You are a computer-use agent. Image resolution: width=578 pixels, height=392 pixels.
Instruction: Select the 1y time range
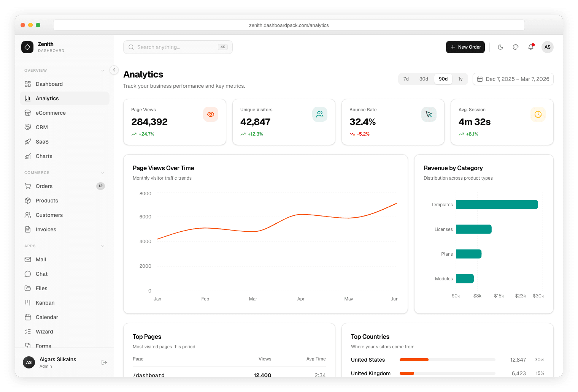click(x=460, y=79)
